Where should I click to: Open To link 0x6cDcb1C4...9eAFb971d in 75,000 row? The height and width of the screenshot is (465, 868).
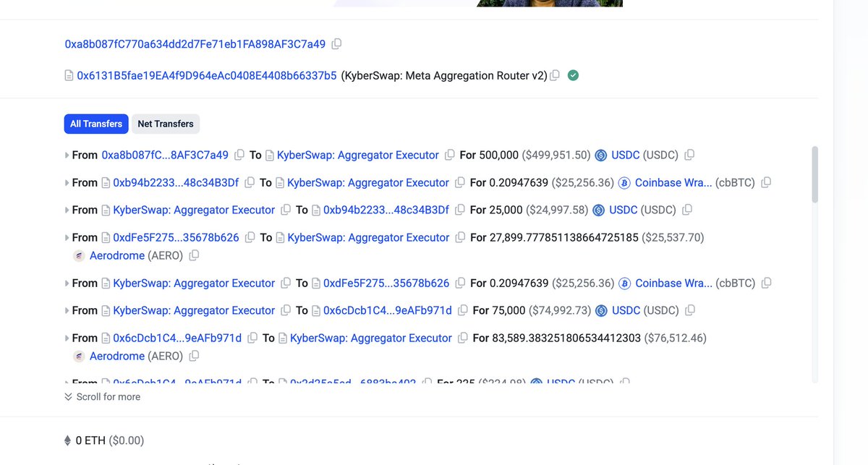[x=388, y=310]
